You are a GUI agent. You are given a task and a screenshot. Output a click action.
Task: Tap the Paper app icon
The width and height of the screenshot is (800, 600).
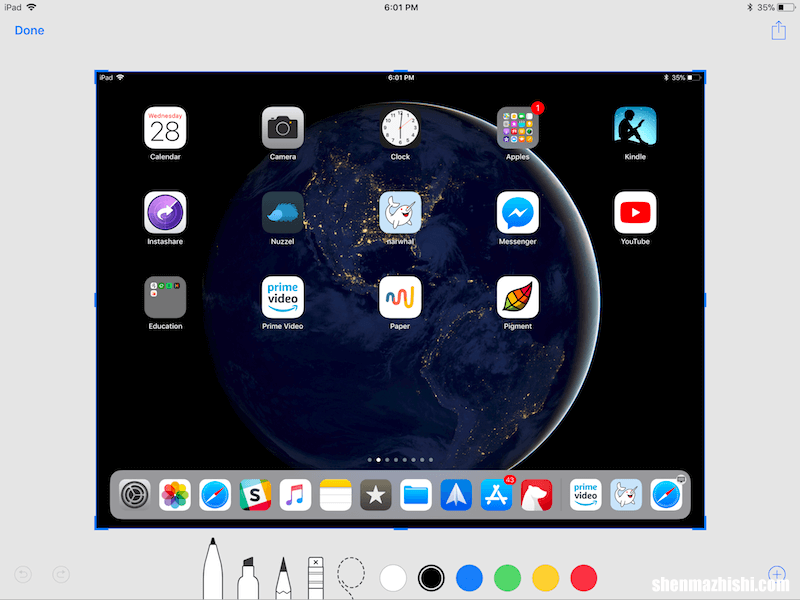(x=400, y=297)
